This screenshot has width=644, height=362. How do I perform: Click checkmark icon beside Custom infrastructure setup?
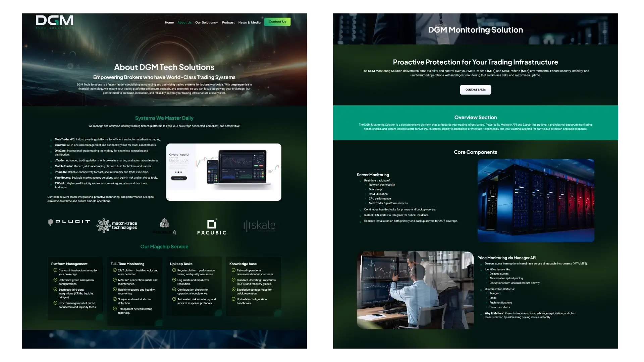coord(55,270)
